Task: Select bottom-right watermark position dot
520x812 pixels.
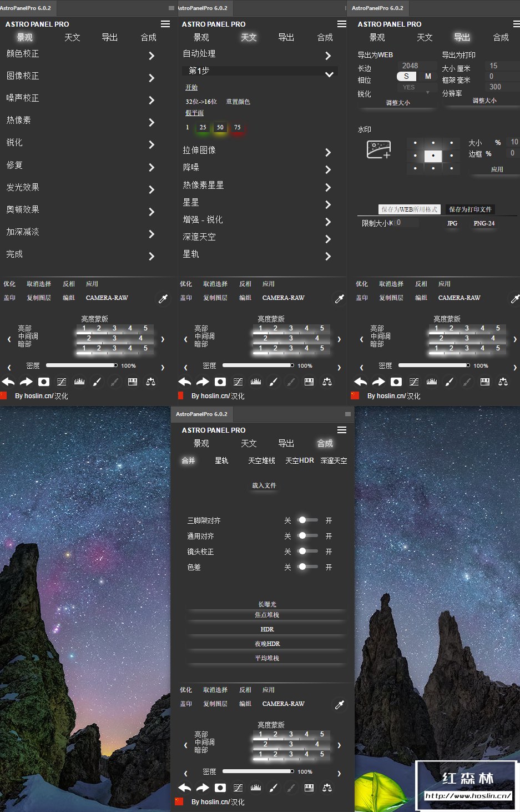Action: point(451,168)
